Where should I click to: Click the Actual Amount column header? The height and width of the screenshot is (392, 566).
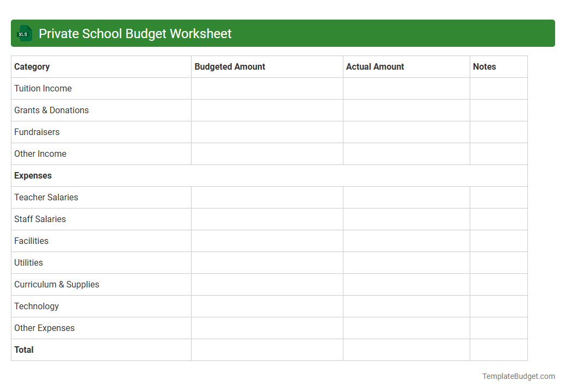(x=375, y=66)
